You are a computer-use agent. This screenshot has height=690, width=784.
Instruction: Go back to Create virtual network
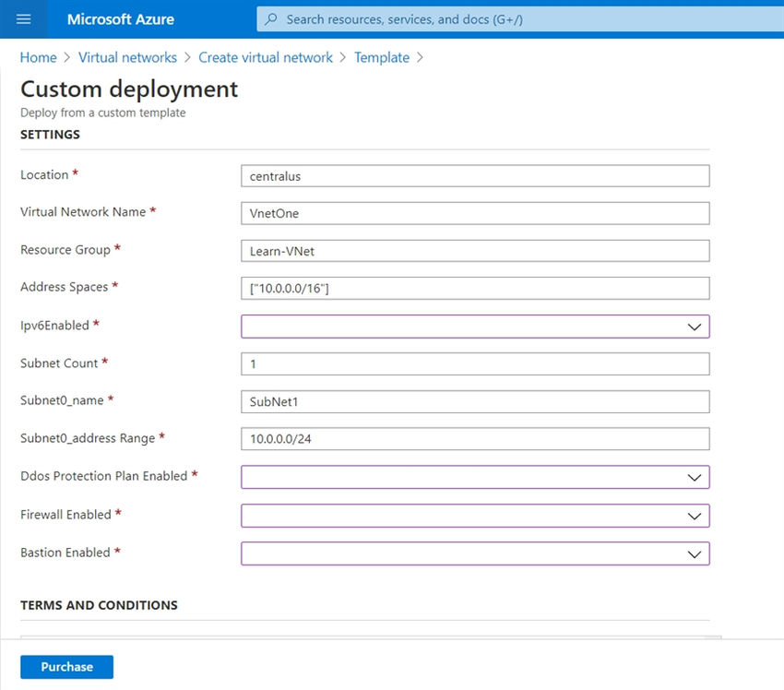click(x=266, y=57)
